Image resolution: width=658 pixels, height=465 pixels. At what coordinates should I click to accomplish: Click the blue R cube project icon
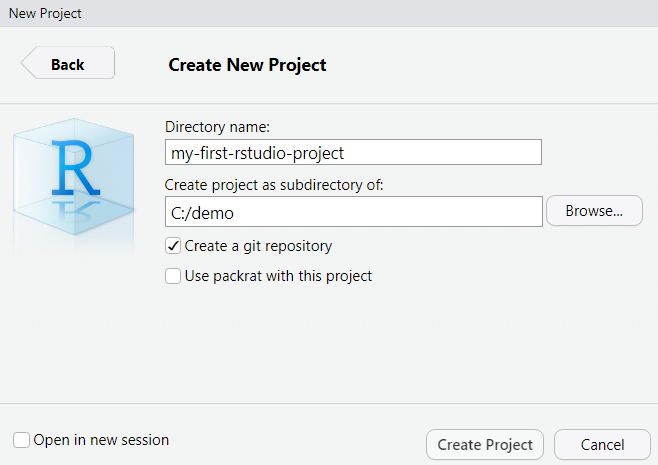click(x=73, y=176)
